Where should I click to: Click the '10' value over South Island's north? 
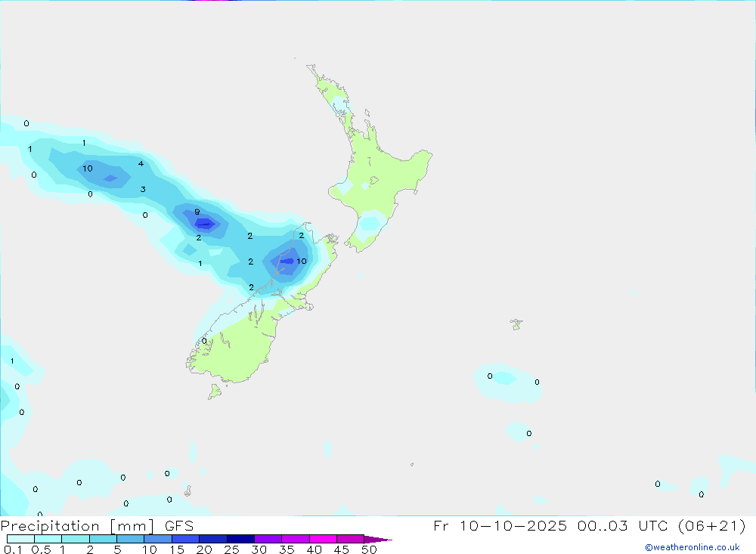click(302, 261)
